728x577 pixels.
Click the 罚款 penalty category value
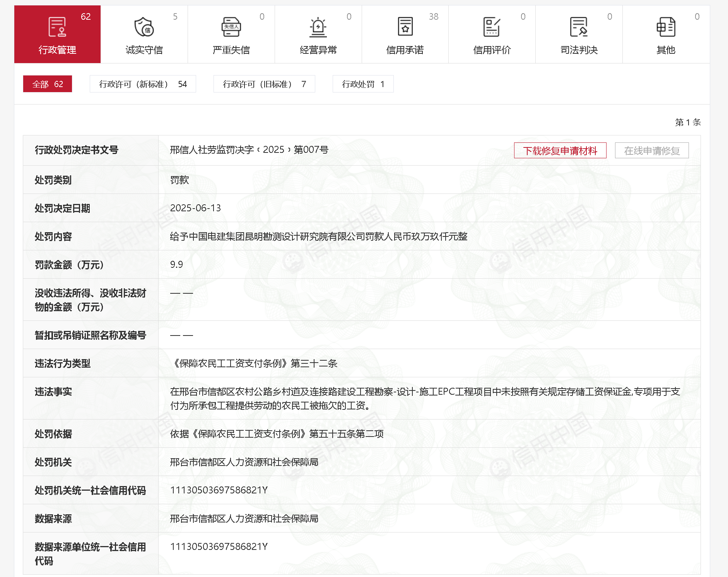point(179,180)
